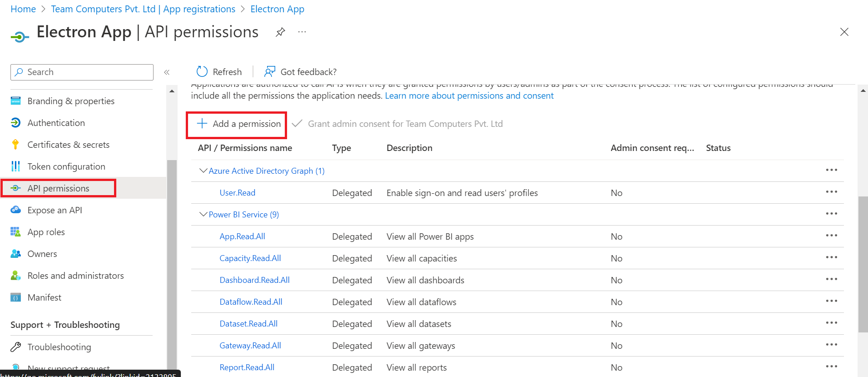Open the Dataflow.Read.All permission
Screen dimensions: 868x377
(x=251, y=302)
